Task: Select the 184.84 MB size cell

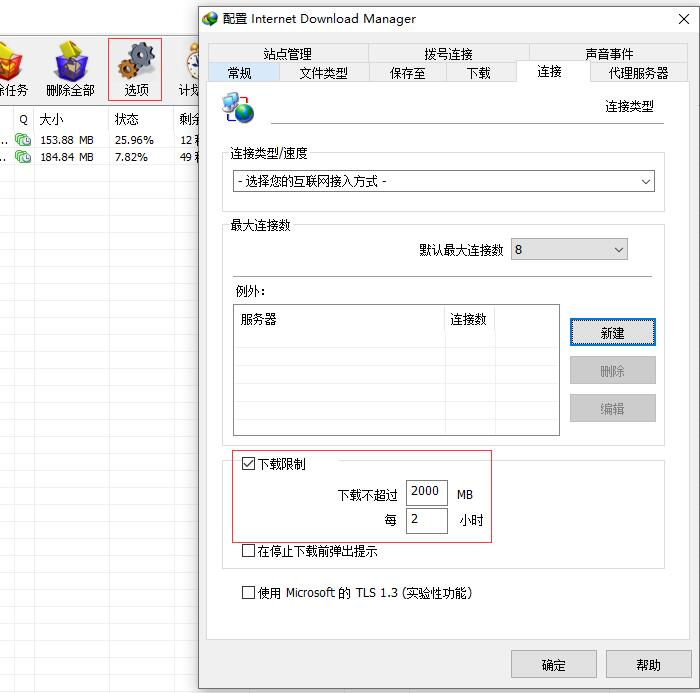Action: click(x=67, y=157)
